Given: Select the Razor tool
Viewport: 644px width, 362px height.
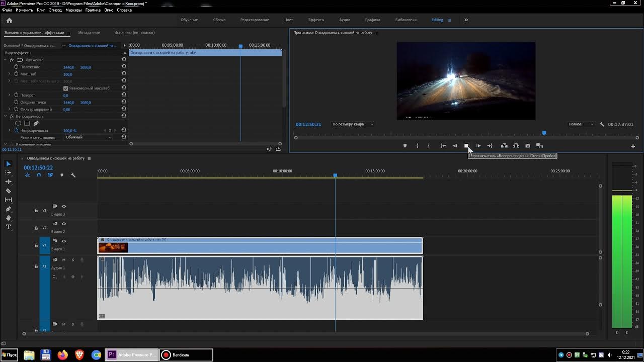Looking at the screenshot, I should click(8, 191).
